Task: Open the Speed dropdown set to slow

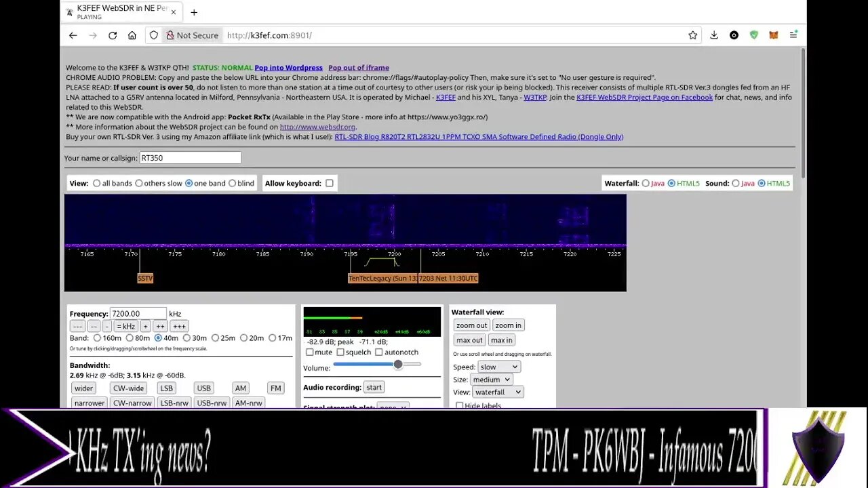Action: [498, 367]
